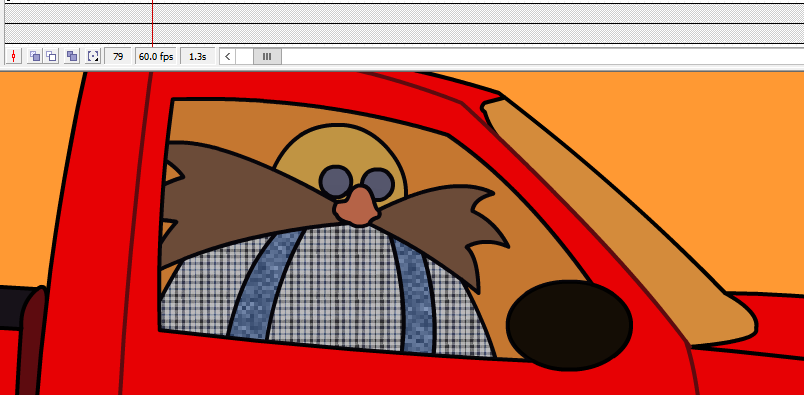Toggle Onion Skin Outlines button
Image resolution: width=804 pixels, height=395 pixels.
[51, 56]
